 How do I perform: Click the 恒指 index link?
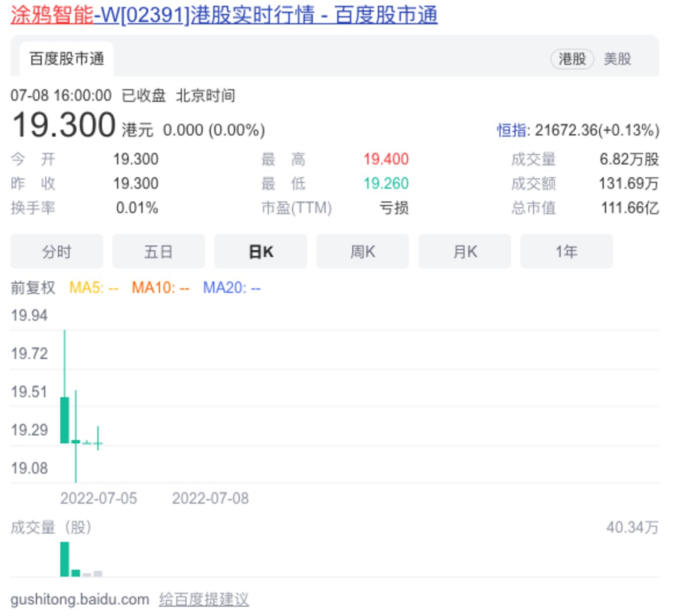click(x=512, y=130)
